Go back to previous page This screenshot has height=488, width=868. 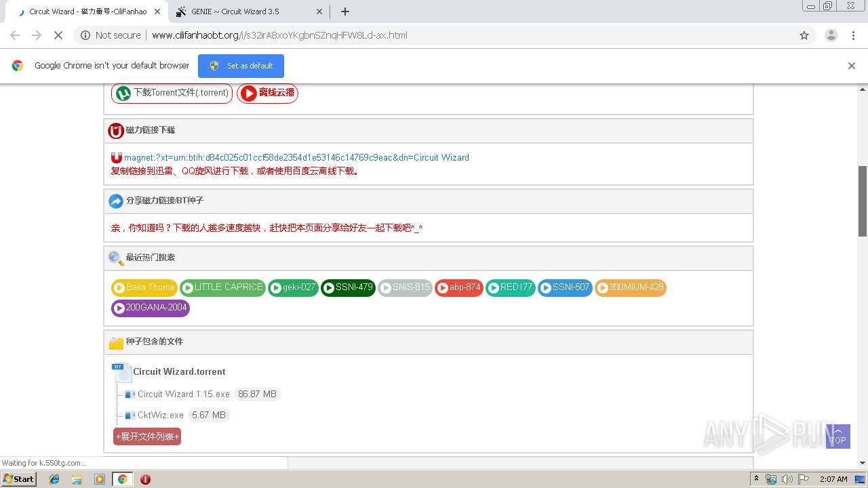15,35
